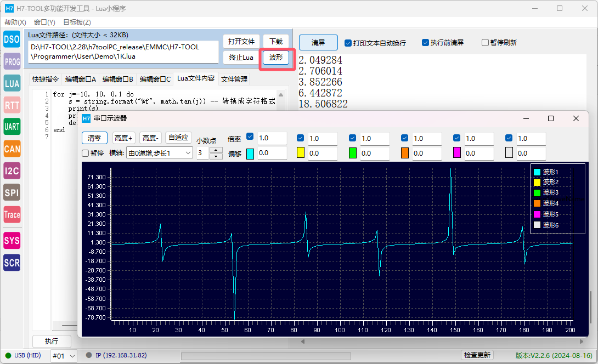The height and width of the screenshot is (364, 598).
Task: Click the H7 icon in 串口示波器 title bar
Action: [86, 118]
